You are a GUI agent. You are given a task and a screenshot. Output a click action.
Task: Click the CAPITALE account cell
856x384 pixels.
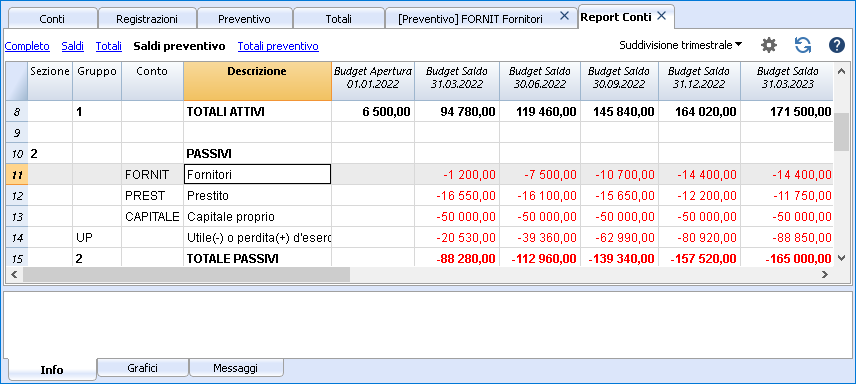point(152,216)
